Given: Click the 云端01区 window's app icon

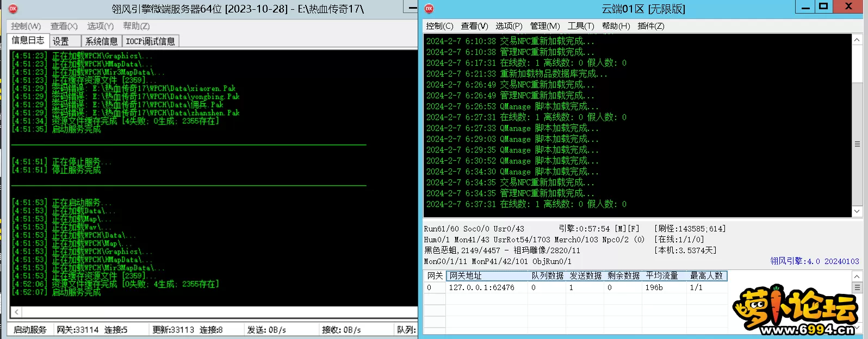Looking at the screenshot, I should tap(429, 9).
